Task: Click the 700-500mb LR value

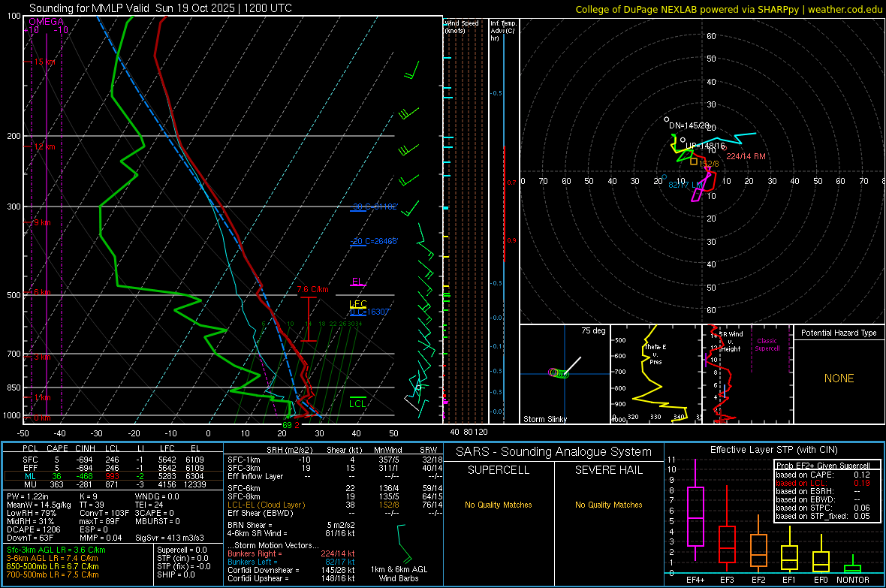Action: tap(53, 574)
